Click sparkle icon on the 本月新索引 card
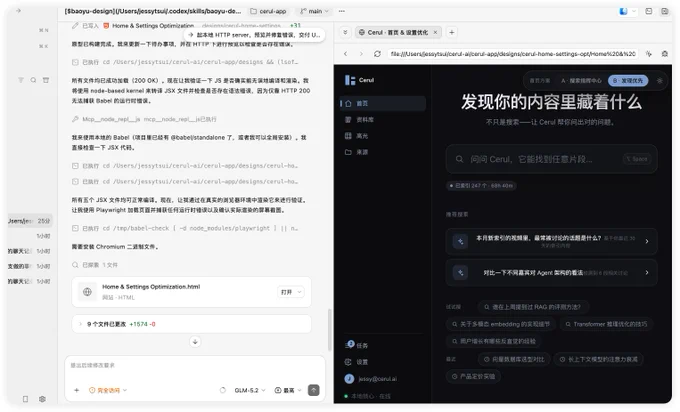Image resolution: width=680 pixels, height=412 pixels. [461, 242]
